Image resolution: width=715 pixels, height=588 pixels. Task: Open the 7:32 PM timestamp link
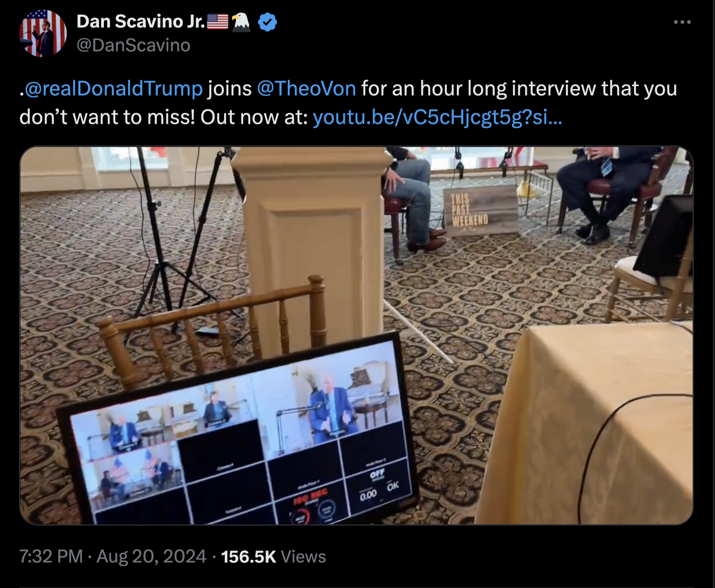pyautogui.click(x=51, y=557)
